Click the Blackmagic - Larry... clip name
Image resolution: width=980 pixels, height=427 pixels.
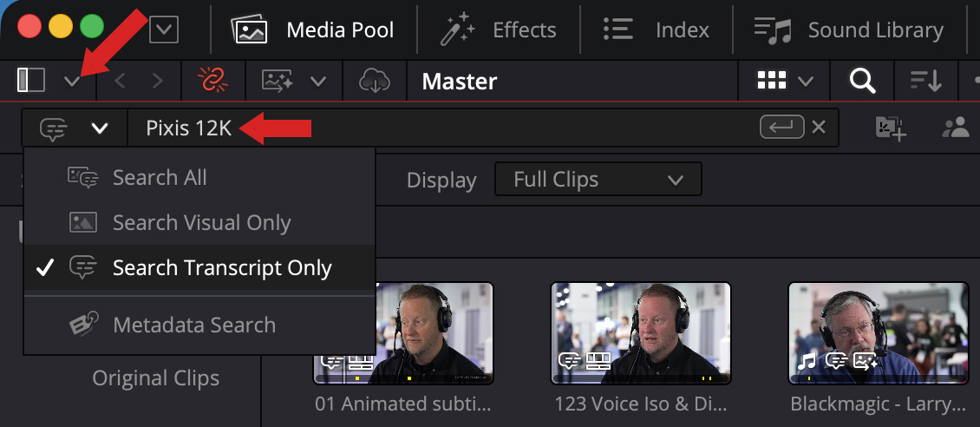879,404
